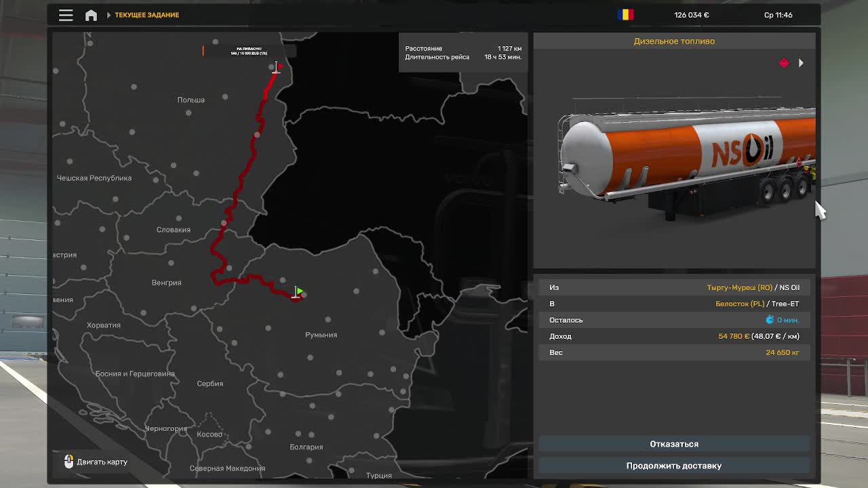The height and width of the screenshot is (488, 868).
Task: View cargo weight 24 650 кг
Action: click(x=783, y=352)
